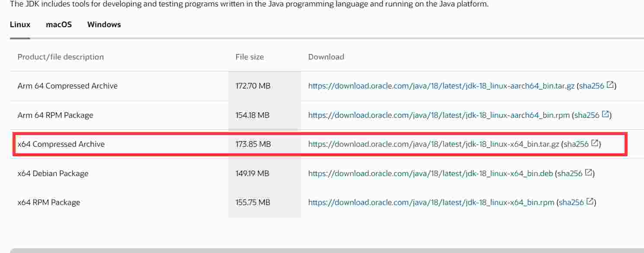Click external-link icon in x64 Debian Package row
The width and height of the screenshot is (644, 253).
589,173
